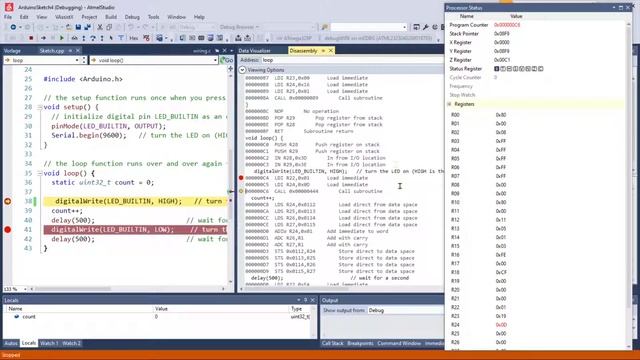
Task: Collapse the setup() function at line 28
Action: [x=40, y=107]
